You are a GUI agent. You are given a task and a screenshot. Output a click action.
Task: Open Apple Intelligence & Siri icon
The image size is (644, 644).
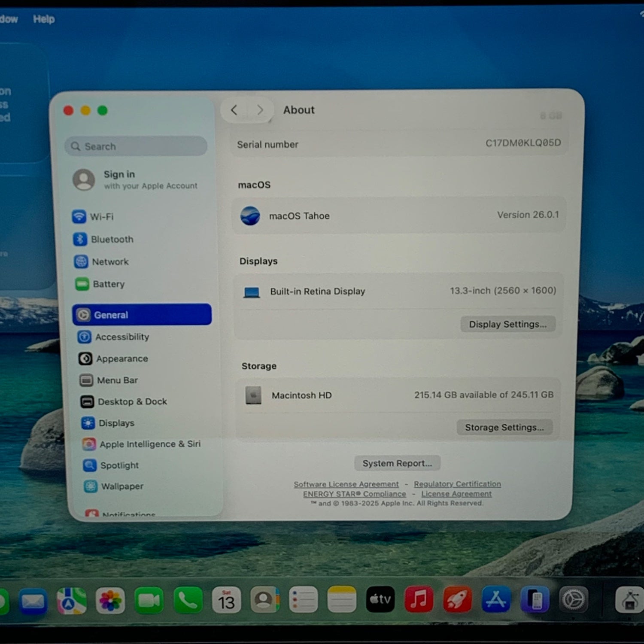click(89, 444)
